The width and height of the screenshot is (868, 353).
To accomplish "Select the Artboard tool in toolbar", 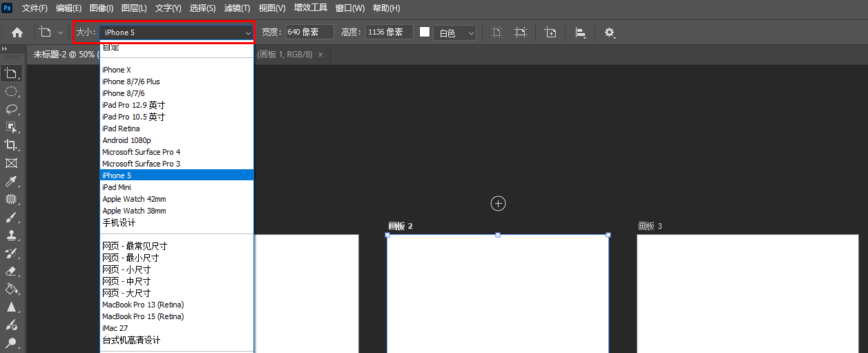I will pyautogui.click(x=11, y=73).
